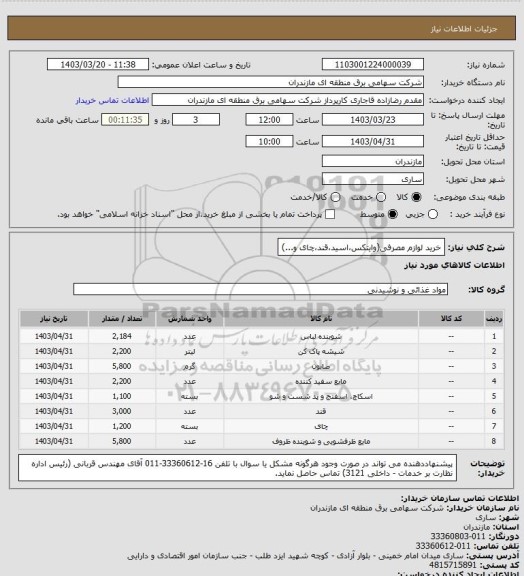The width and height of the screenshot is (524, 576).
Task: Select the کالا/خدمت radio button
Action: [x=335, y=197]
